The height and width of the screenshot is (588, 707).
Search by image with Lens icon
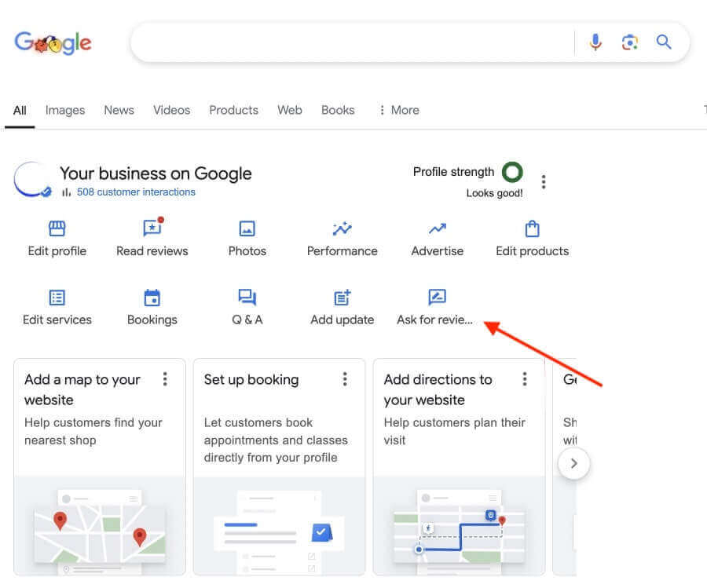click(x=630, y=42)
